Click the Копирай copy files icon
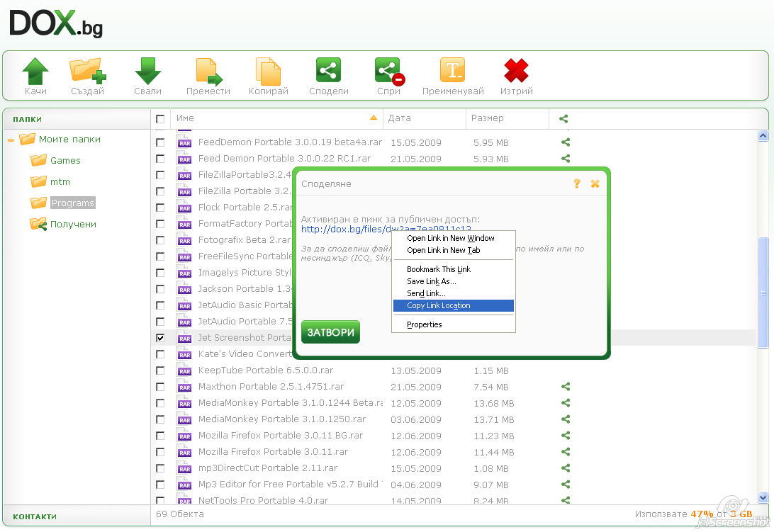This screenshot has height=532, width=774. [268, 72]
